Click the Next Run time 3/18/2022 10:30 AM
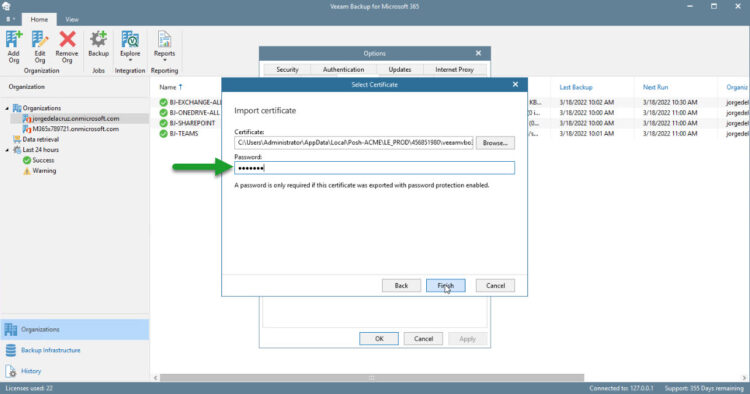 click(x=670, y=102)
